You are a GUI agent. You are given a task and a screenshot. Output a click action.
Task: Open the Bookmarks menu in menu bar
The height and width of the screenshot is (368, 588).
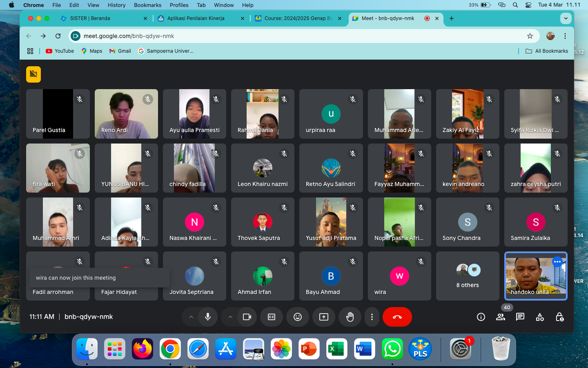[x=147, y=5]
